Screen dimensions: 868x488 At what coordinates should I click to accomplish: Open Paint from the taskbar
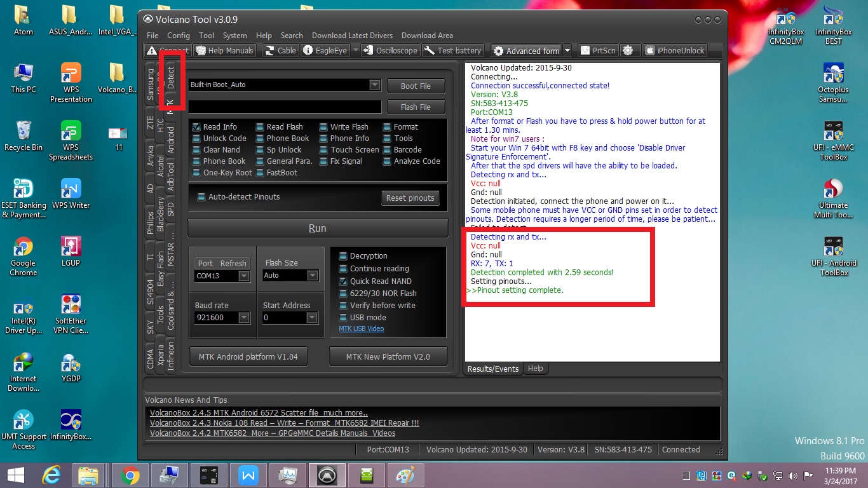(405, 475)
